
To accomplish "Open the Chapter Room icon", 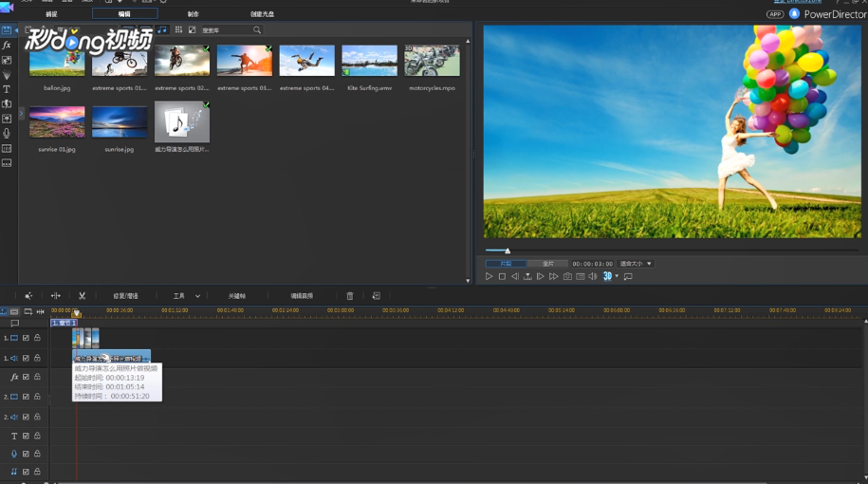I will pyautogui.click(x=7, y=148).
